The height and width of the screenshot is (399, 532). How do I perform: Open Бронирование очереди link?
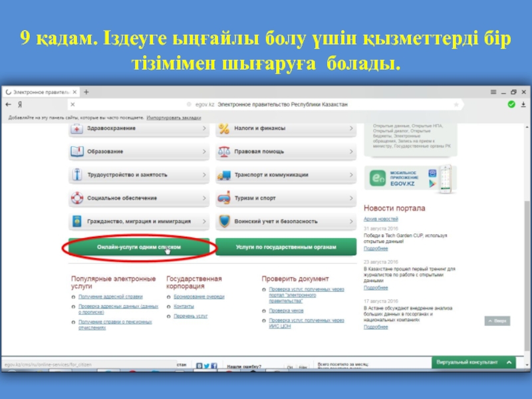pyautogui.click(x=199, y=297)
